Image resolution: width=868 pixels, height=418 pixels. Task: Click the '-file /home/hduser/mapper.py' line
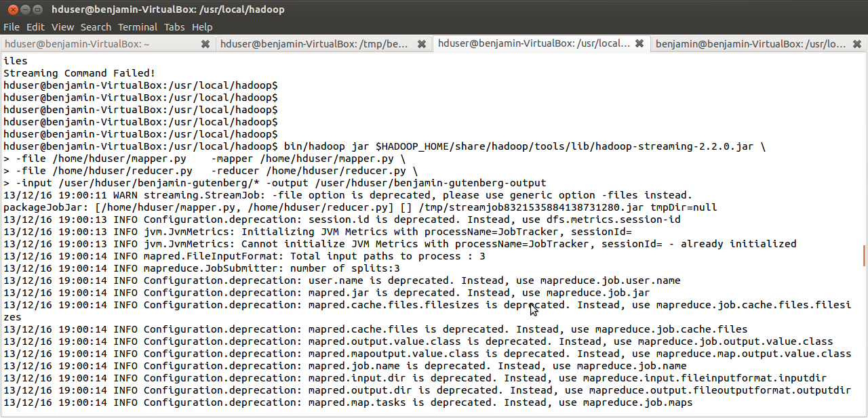click(204, 159)
